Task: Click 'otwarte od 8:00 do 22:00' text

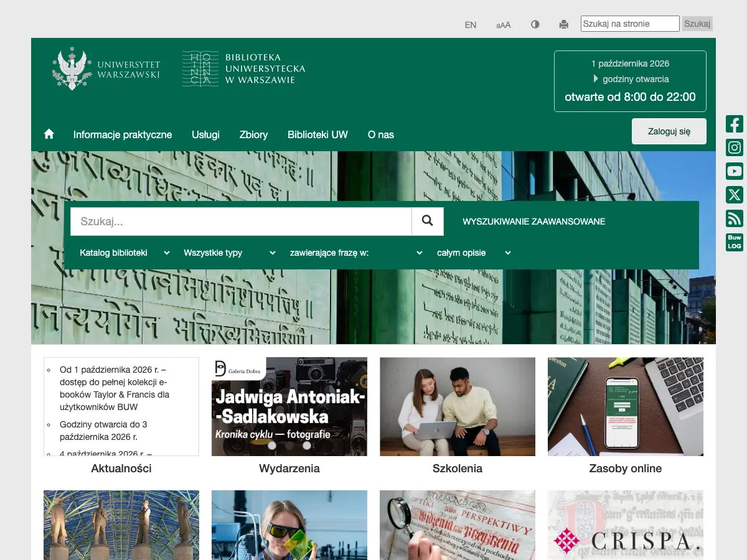Action: tap(630, 97)
